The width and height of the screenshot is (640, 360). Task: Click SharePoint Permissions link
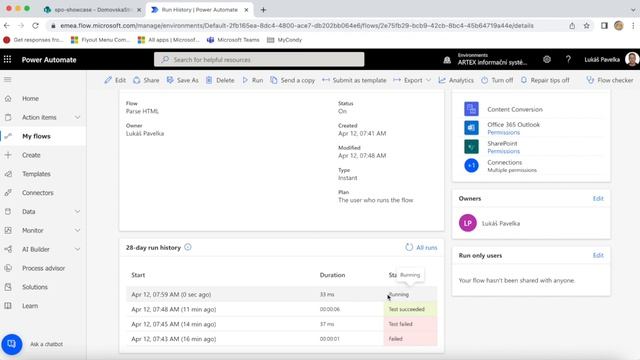[503, 151]
